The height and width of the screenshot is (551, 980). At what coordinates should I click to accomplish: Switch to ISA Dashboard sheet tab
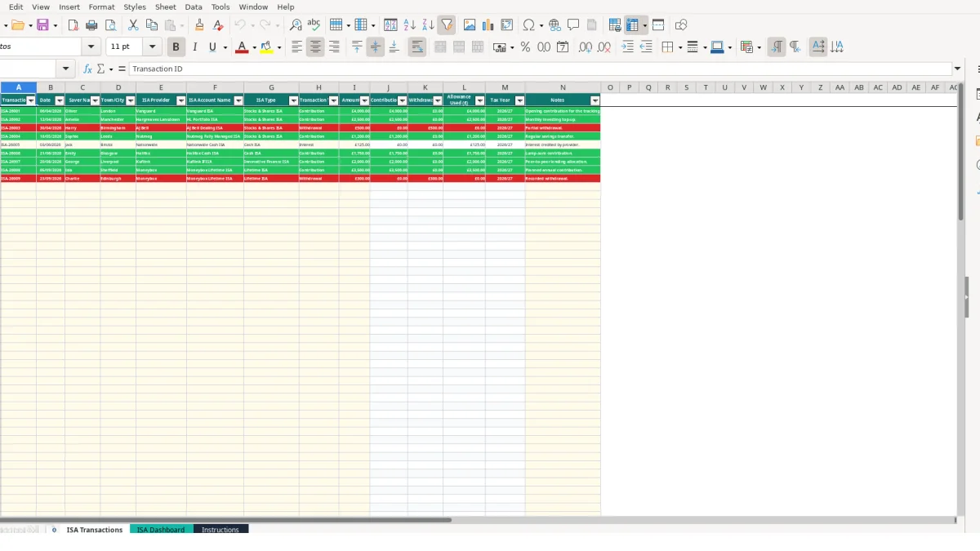coord(161,530)
